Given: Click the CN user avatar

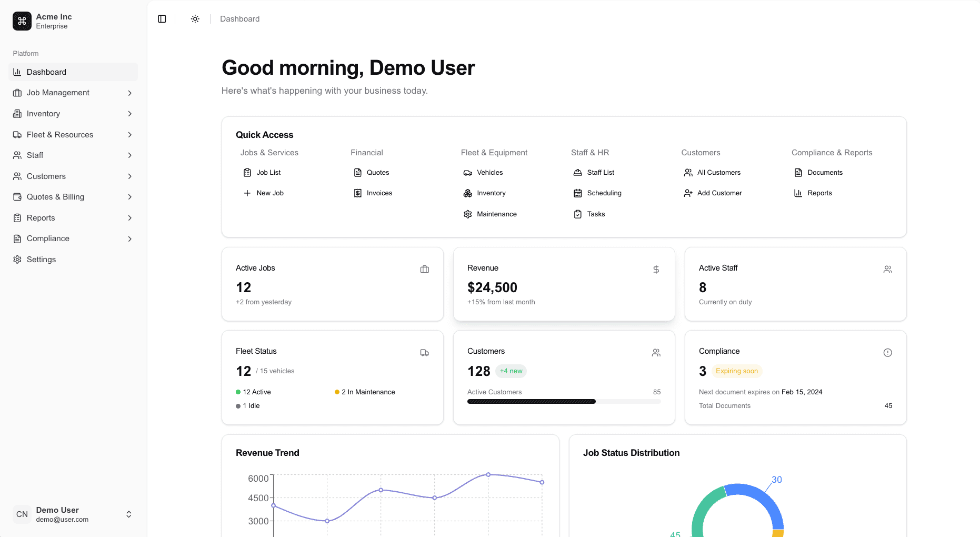Looking at the screenshot, I should tap(22, 514).
